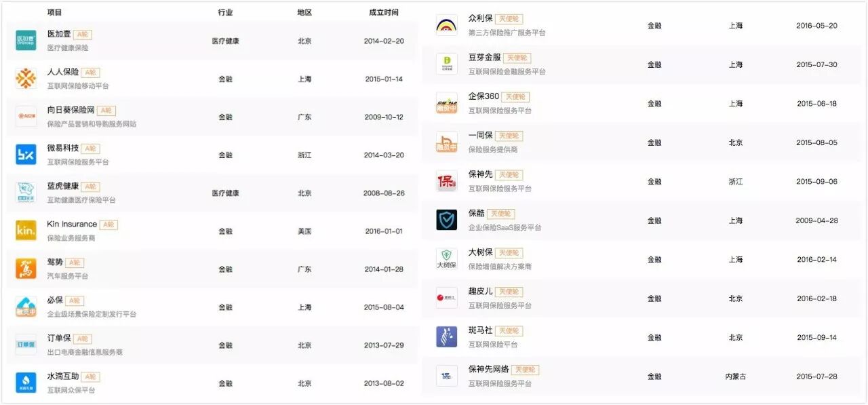868x405 pixels.
Task: Click the 天使轮 tag beside 保酷
Action: 501,214
